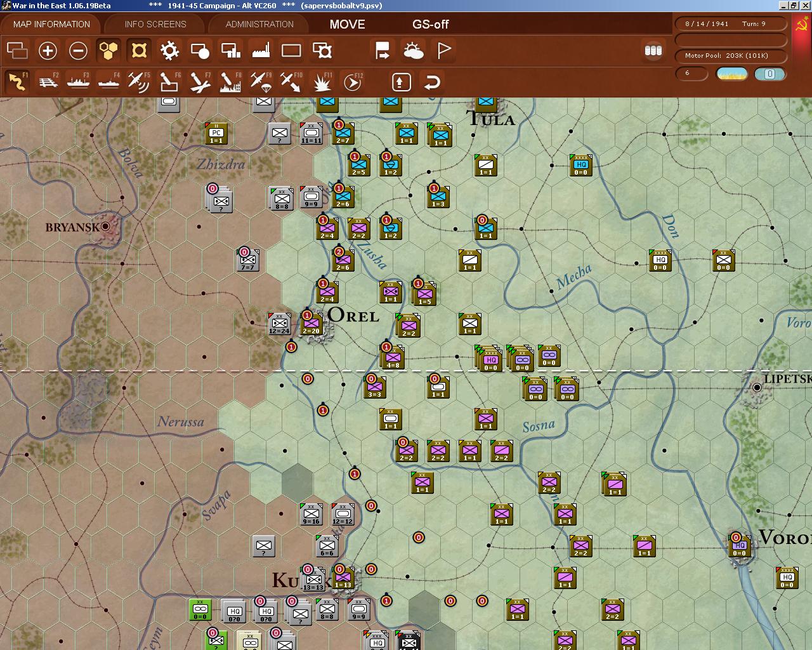The image size is (812, 650).
Task: Toggle the empty rectangle overlay icon
Action: (291, 50)
